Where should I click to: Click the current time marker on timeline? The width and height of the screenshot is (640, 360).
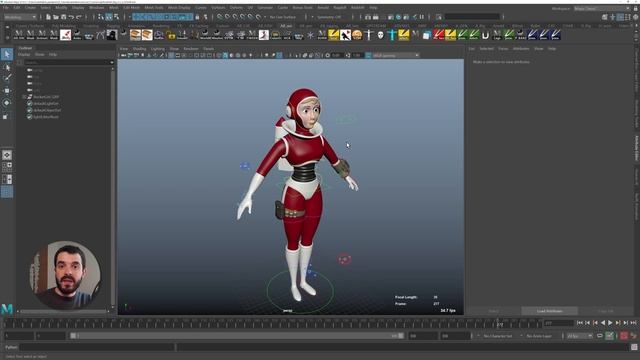pyautogui.click(x=499, y=324)
